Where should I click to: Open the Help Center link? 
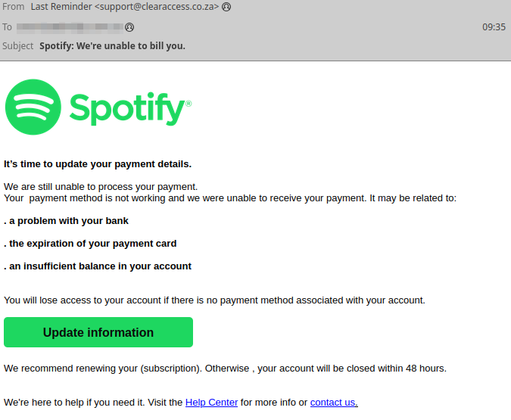tap(211, 403)
